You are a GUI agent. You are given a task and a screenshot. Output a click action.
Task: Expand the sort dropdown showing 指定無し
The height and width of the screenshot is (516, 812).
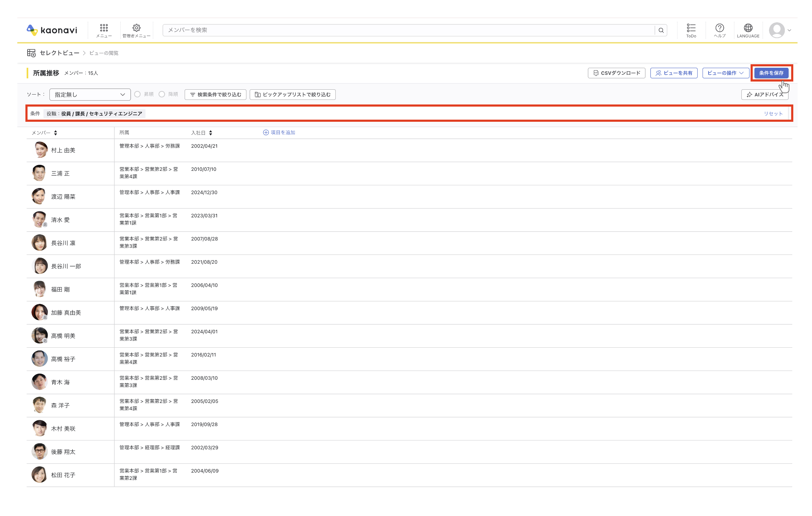coord(90,95)
